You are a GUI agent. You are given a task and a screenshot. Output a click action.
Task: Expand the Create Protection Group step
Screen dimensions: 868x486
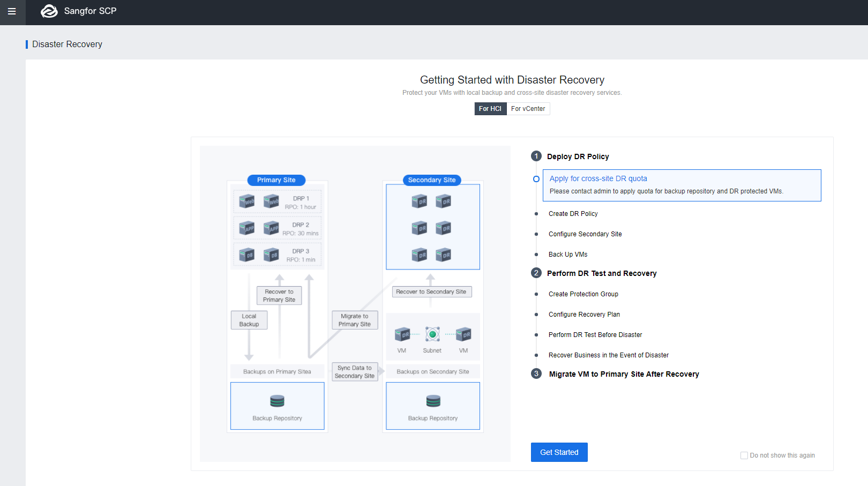click(x=583, y=294)
